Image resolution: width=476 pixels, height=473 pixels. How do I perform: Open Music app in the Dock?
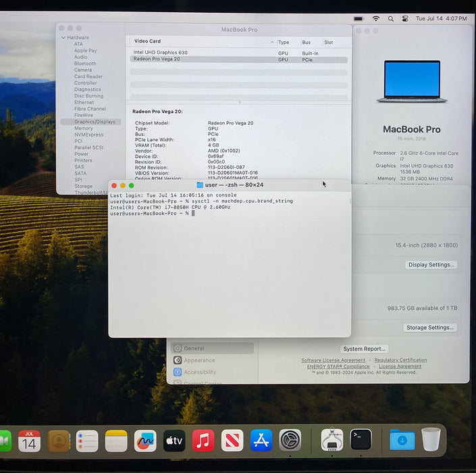click(203, 441)
